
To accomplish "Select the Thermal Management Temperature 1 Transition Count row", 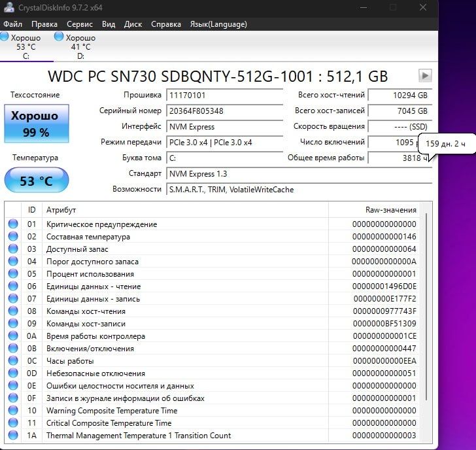I will (139, 436).
